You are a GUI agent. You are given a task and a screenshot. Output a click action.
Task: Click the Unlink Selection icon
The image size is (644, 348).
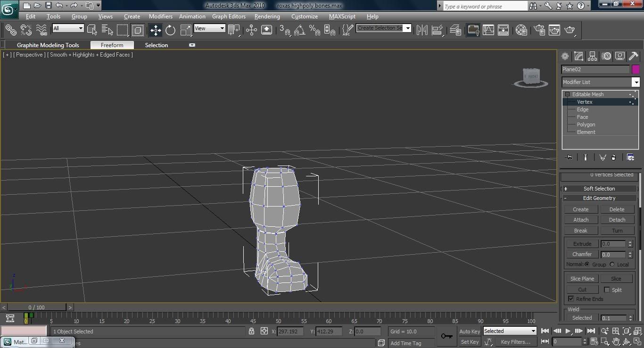coord(26,30)
